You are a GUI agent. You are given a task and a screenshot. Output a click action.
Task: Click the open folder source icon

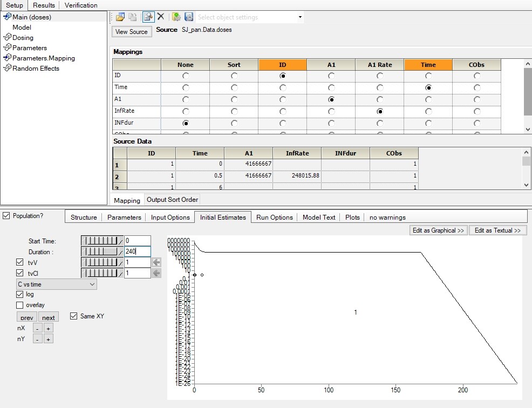tap(120, 17)
